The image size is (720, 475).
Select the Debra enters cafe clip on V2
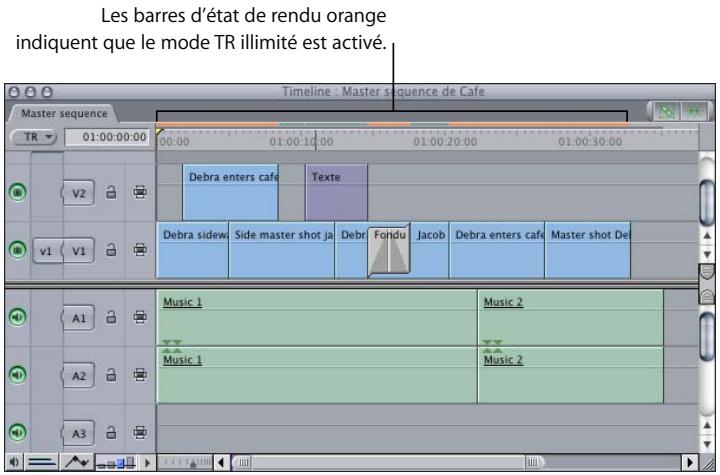click(x=230, y=192)
